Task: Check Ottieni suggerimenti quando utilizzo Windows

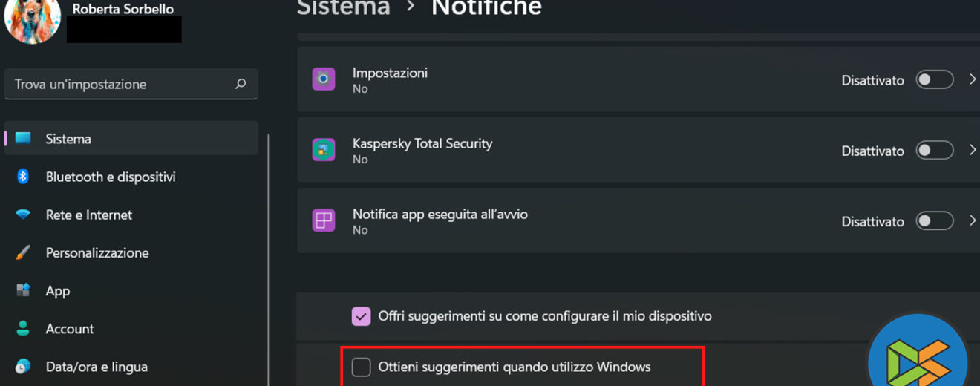Action: point(361,367)
